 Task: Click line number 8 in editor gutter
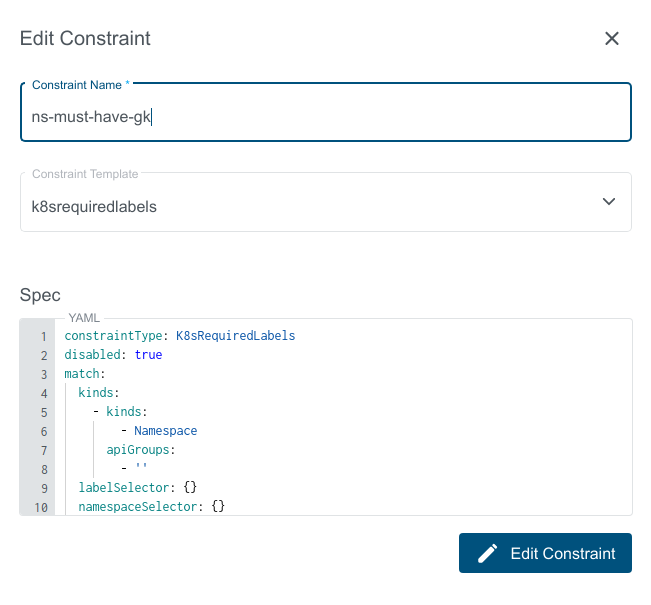(43, 469)
